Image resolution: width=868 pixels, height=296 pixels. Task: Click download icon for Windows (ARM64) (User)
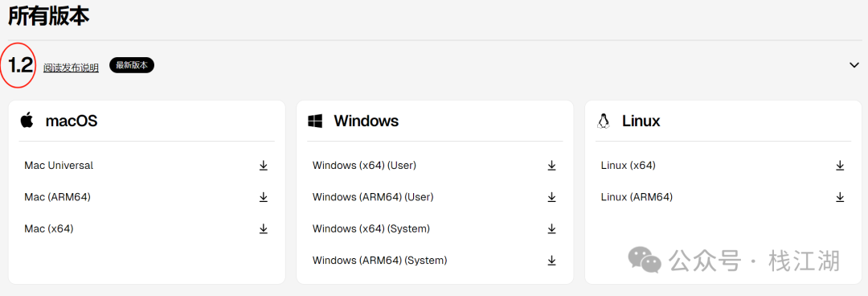(x=551, y=197)
